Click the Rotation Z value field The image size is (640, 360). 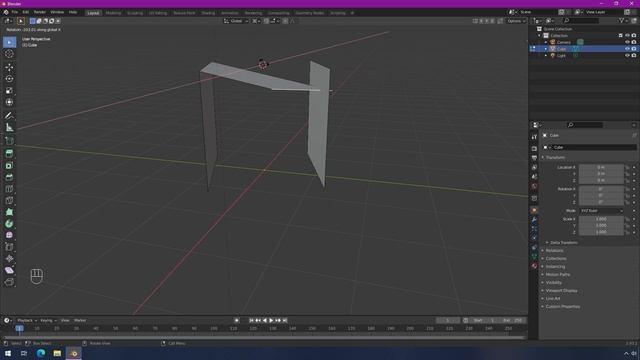coord(601,202)
